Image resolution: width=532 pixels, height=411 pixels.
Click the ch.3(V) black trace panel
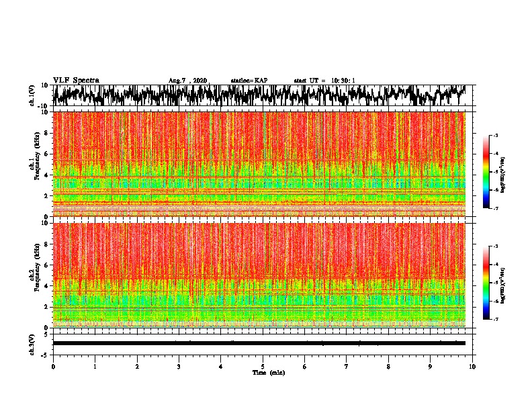(x=263, y=345)
